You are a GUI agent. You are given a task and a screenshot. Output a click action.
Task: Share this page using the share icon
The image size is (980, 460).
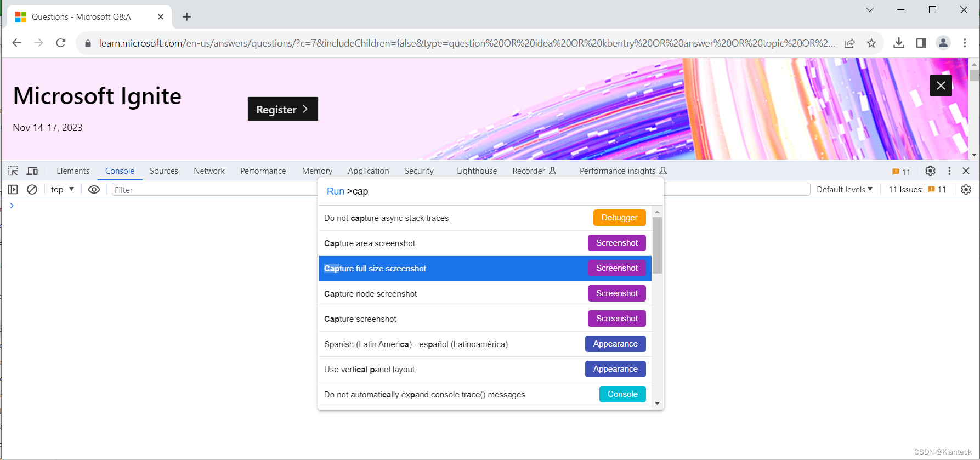(x=849, y=43)
